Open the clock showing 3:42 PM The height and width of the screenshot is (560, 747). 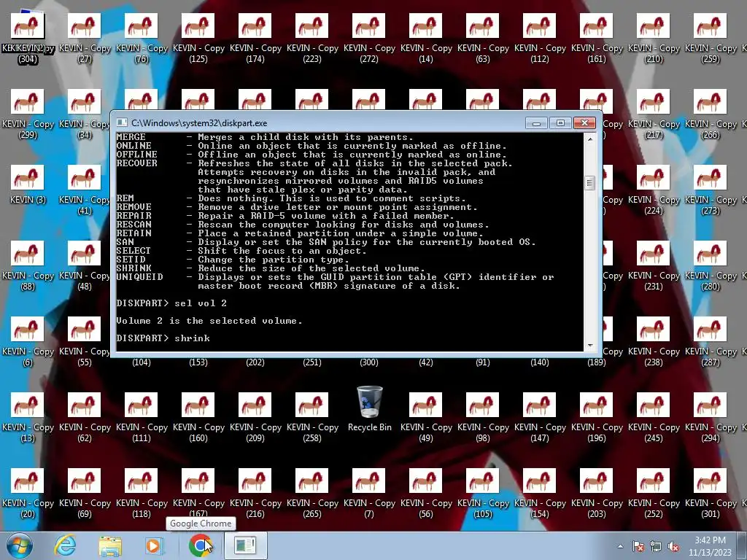click(x=710, y=546)
